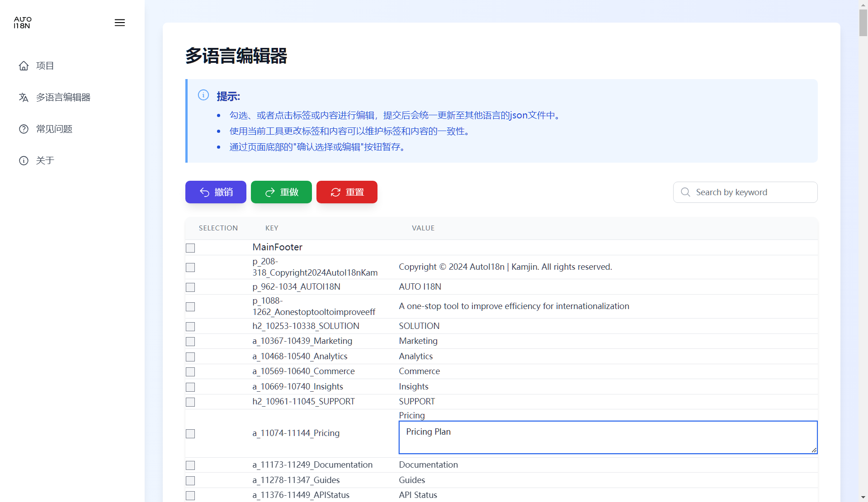Viewport: 868px width, 502px height.
Task: Click the red 重置 reset button
Action: (347, 192)
